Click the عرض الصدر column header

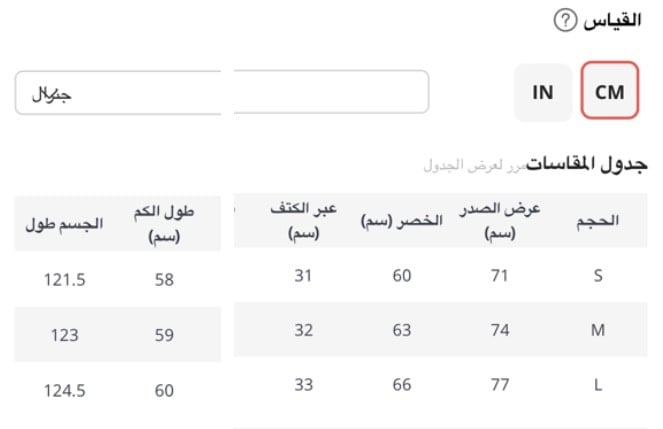coord(500,221)
